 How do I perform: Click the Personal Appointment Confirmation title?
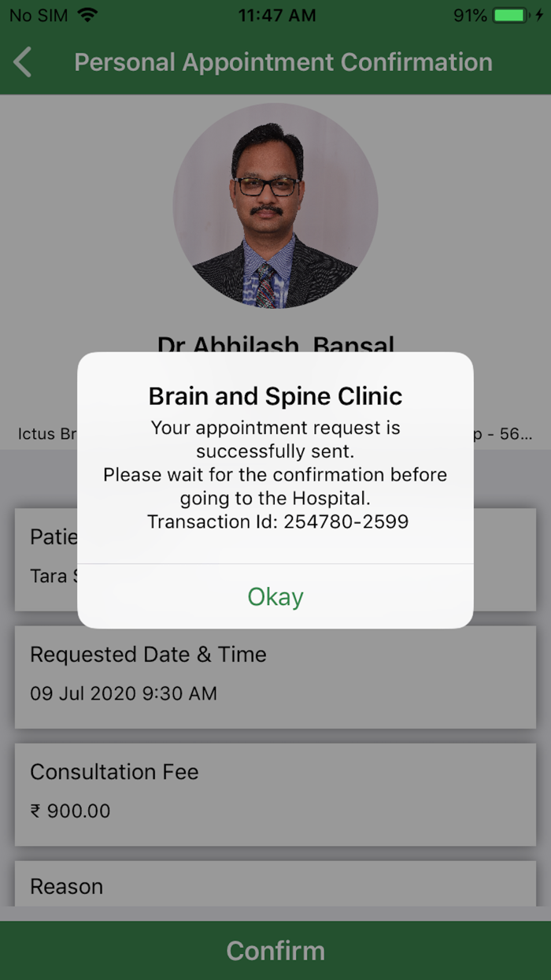click(283, 61)
